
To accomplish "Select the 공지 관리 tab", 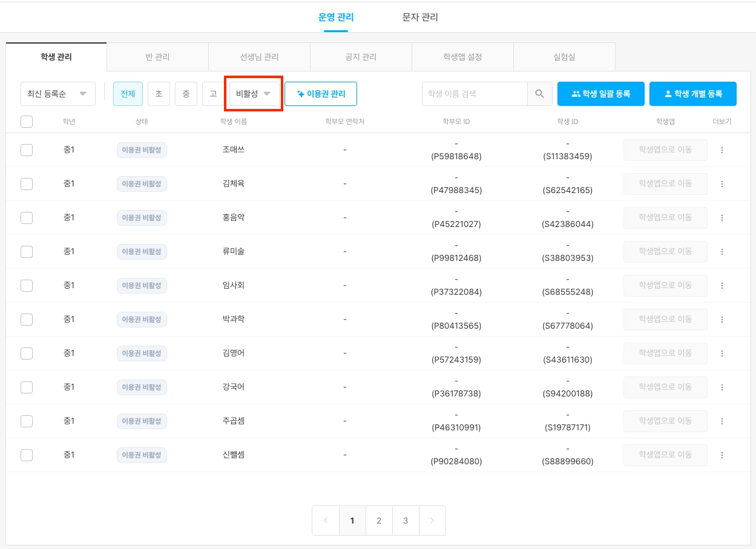I will click(x=361, y=57).
